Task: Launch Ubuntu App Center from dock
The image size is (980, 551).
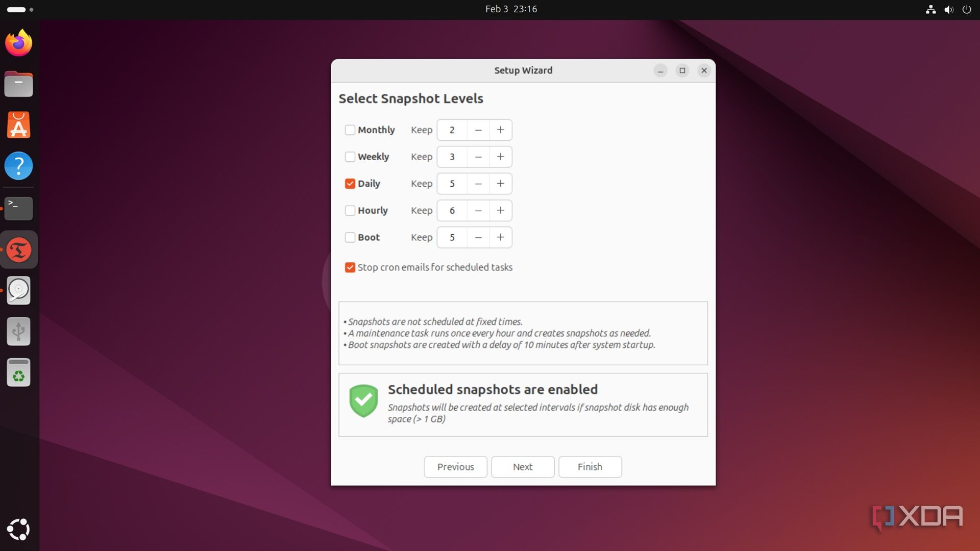Action: [x=19, y=125]
